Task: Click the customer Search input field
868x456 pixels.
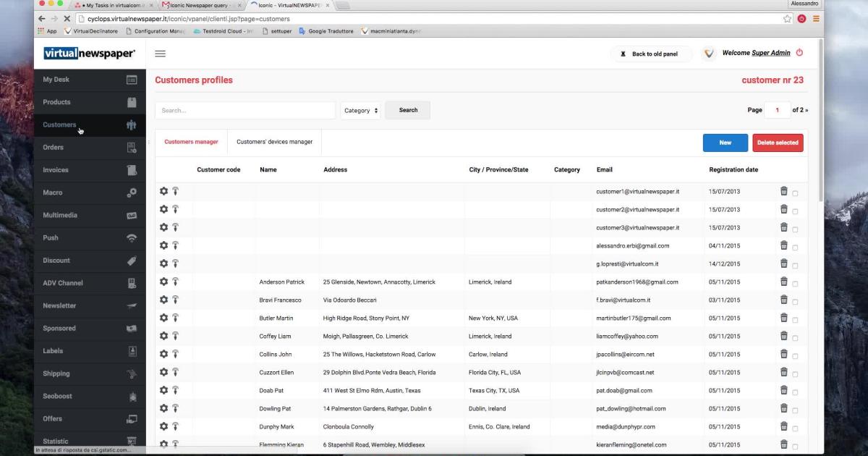Action: [244, 111]
